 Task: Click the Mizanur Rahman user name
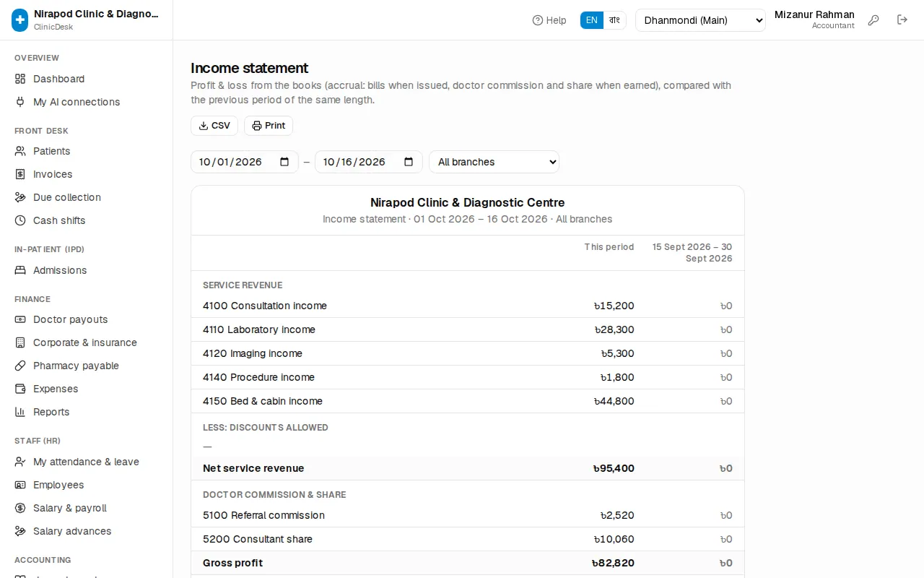(814, 14)
